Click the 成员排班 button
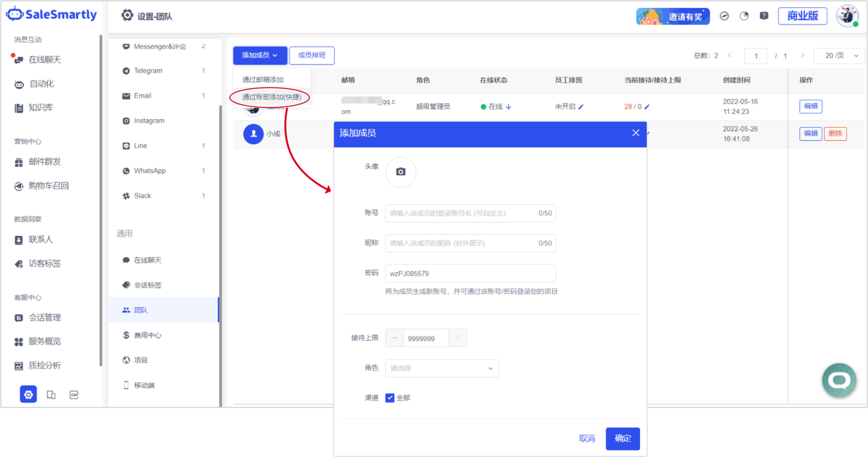This screenshot has height=457, width=868. [312, 56]
